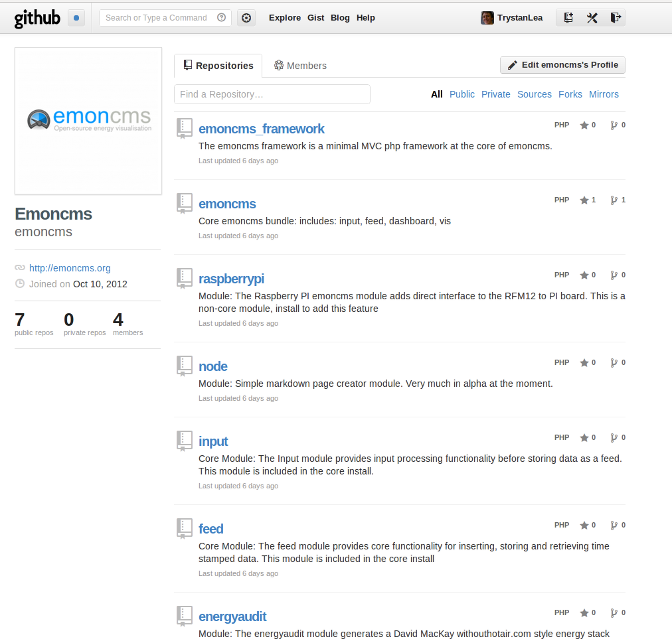Click the star count of raspberrypi repo
This screenshot has width=672, height=641.
[x=588, y=275]
